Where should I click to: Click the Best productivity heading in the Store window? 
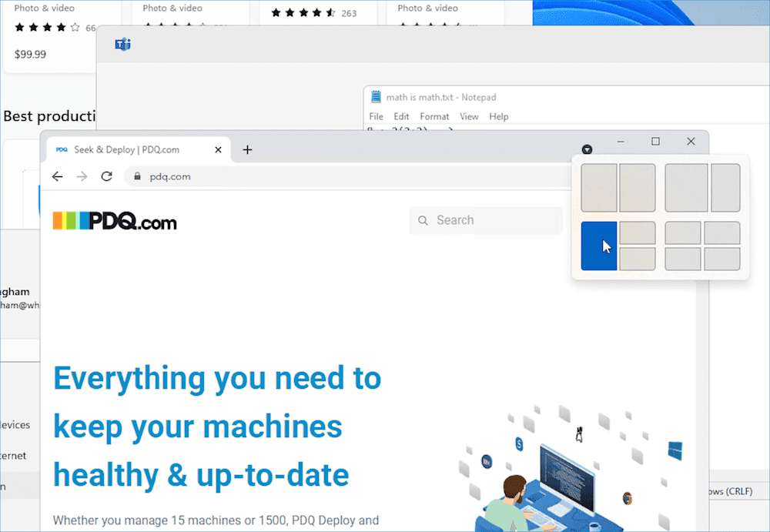[49, 116]
